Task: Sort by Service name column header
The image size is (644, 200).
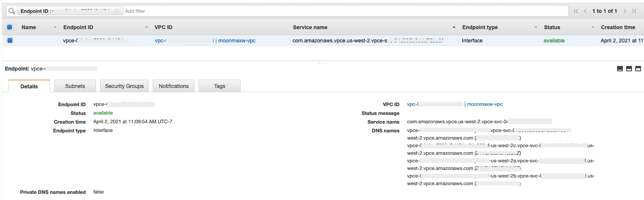Action: pyautogui.click(x=310, y=27)
